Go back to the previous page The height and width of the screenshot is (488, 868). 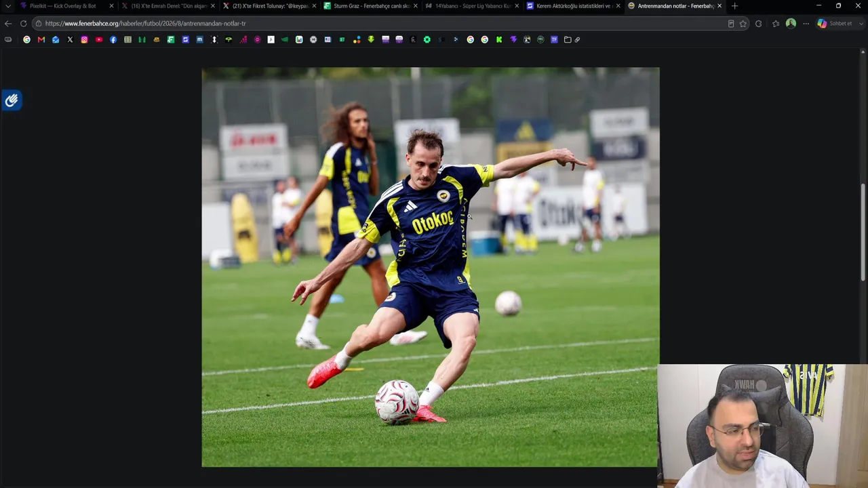pos(8,24)
